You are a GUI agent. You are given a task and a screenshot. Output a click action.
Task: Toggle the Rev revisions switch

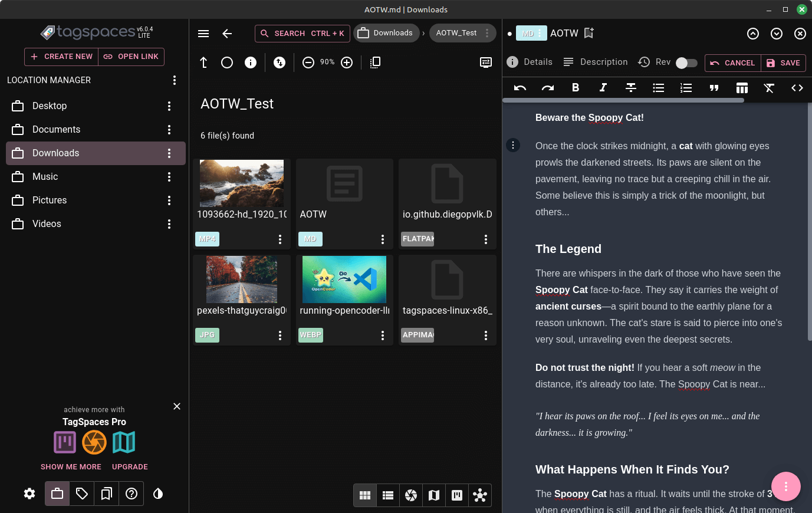tap(686, 63)
